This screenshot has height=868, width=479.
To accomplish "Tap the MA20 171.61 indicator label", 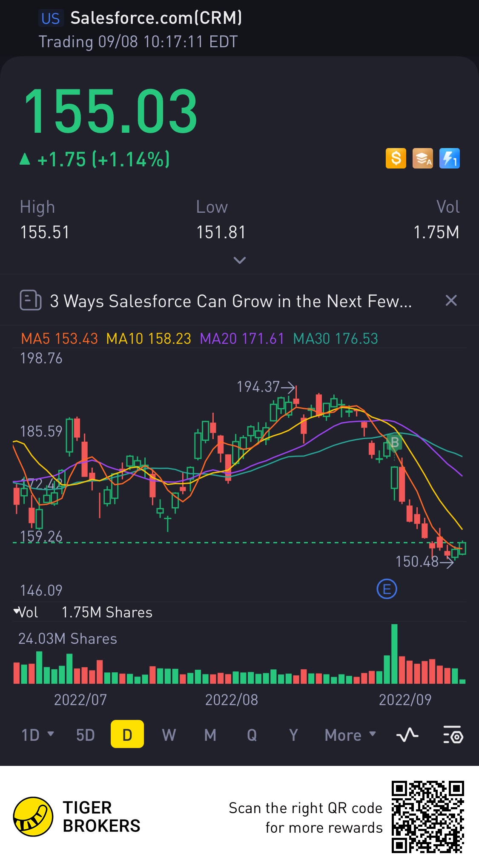I will pyautogui.click(x=242, y=339).
